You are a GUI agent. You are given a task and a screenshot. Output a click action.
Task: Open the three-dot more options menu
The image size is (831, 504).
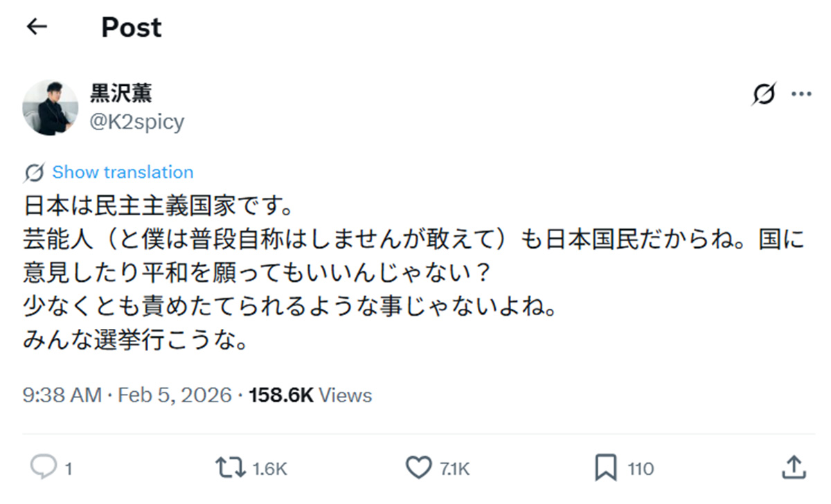coord(801,95)
